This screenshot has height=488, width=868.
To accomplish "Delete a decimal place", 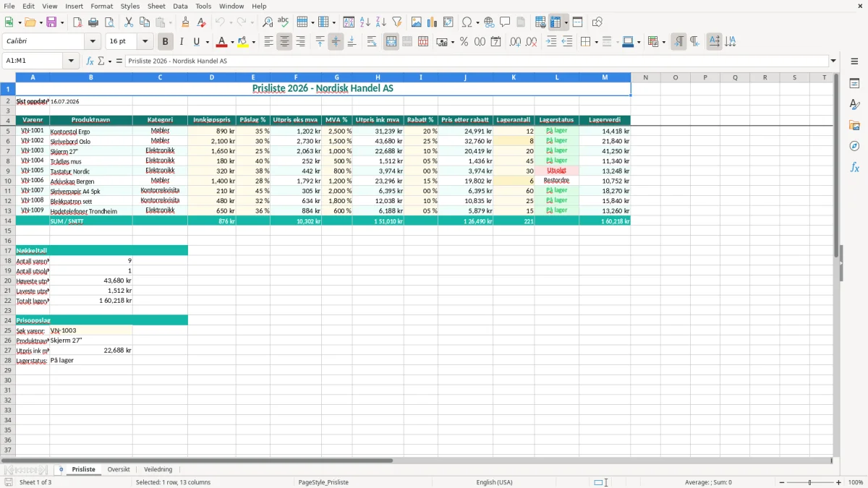I will click(x=531, y=42).
